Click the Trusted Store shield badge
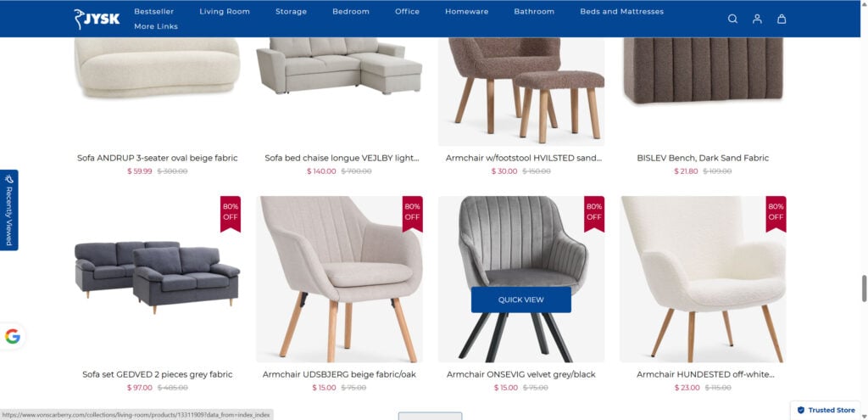 [826, 410]
